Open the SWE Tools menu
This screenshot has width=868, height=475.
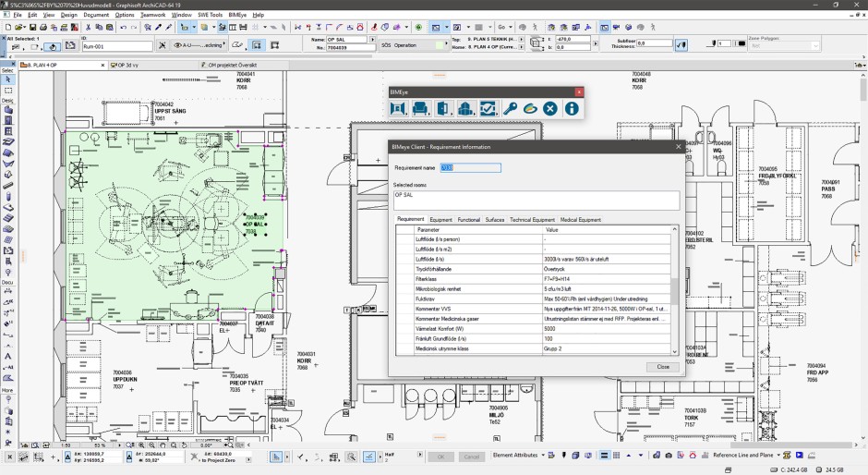tap(210, 15)
